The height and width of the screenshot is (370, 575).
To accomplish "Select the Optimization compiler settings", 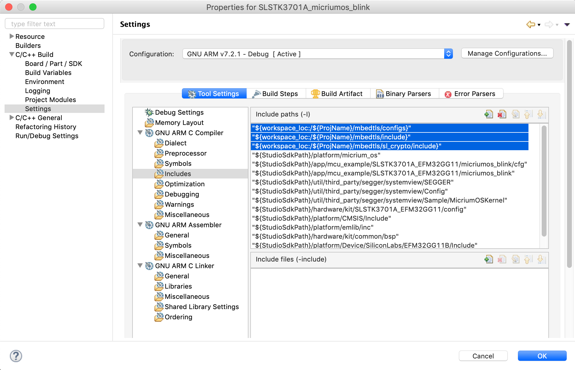I will click(184, 184).
